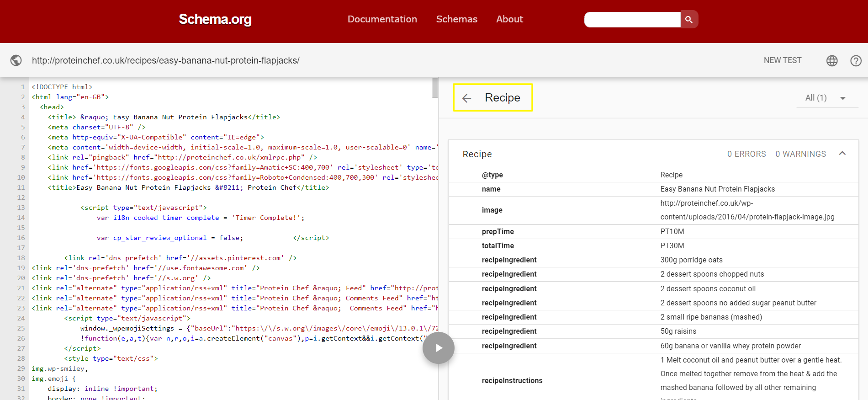
Task: Open the Documentation menu
Action: click(382, 19)
